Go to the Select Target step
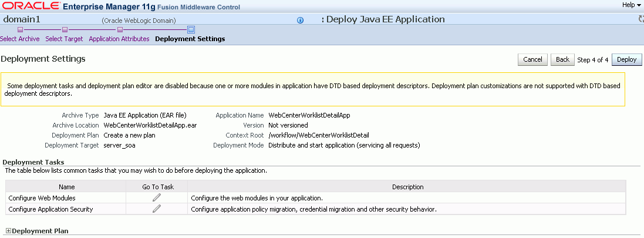The width and height of the screenshot is (644, 238). pos(65,39)
